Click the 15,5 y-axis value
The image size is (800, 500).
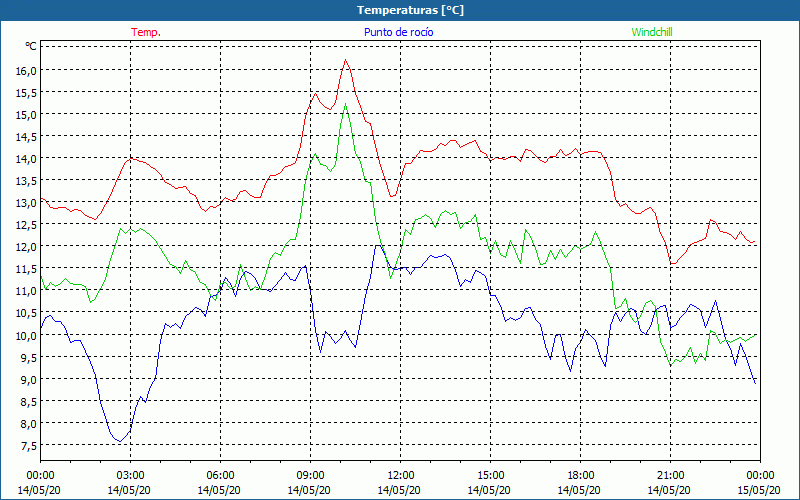tap(26, 92)
